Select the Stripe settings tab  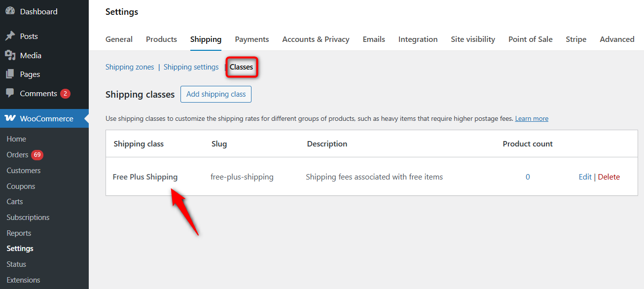point(576,39)
